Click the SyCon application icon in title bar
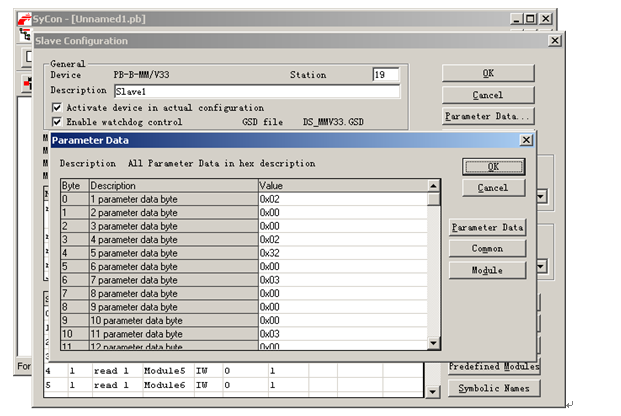 point(23,19)
